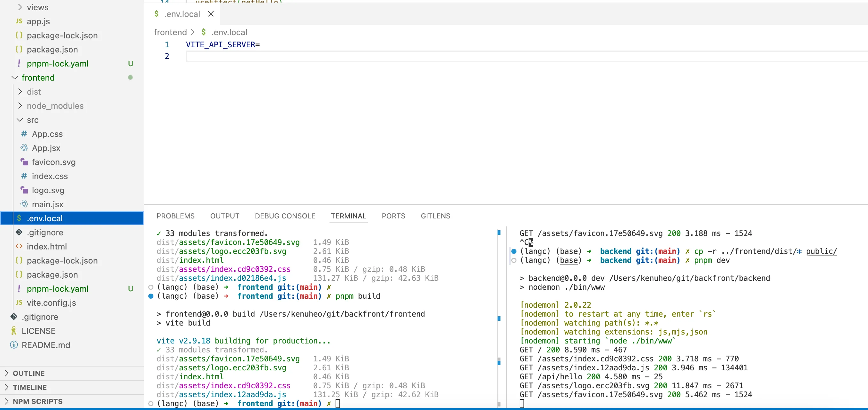
Task: Click the frontend pnpm-lock.yaml exclamation icon
Action: click(19, 288)
